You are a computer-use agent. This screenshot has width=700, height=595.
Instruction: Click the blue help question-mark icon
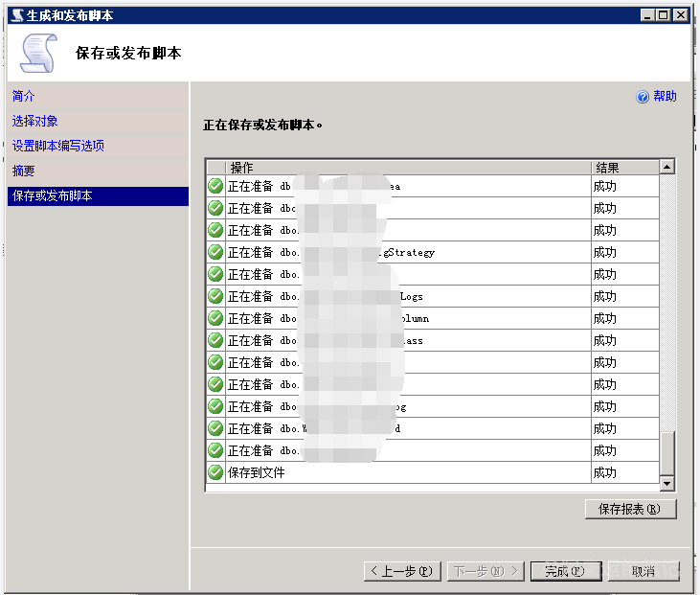pyautogui.click(x=644, y=97)
